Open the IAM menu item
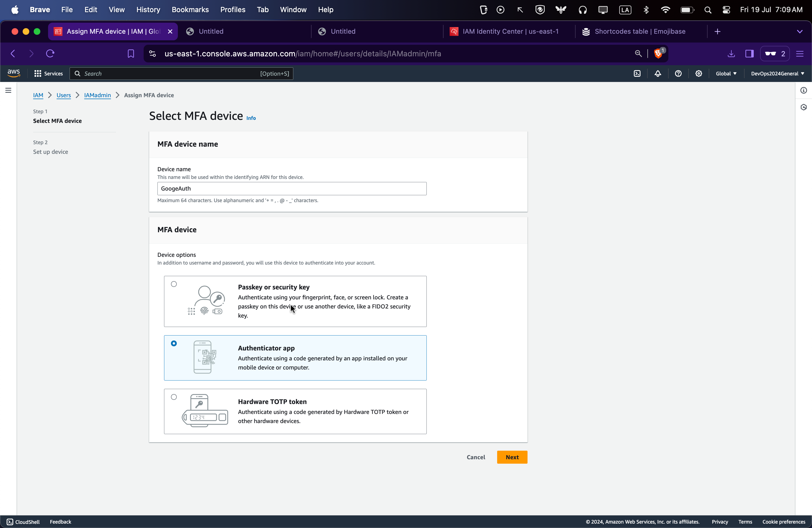Image resolution: width=812 pixels, height=528 pixels. pos(38,95)
